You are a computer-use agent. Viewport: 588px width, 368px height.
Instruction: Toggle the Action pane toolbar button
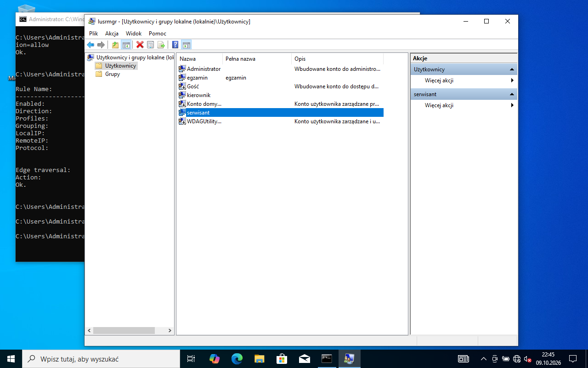(x=186, y=45)
